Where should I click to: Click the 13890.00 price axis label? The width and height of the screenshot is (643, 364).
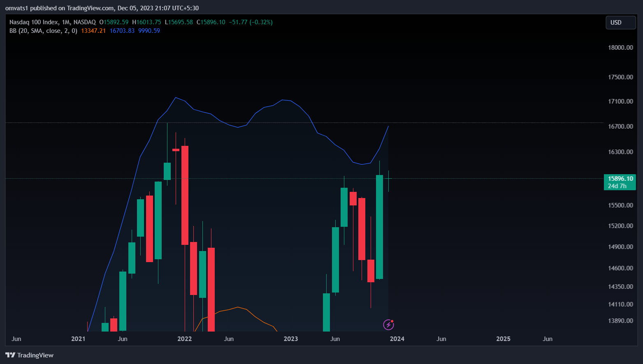tap(620, 321)
